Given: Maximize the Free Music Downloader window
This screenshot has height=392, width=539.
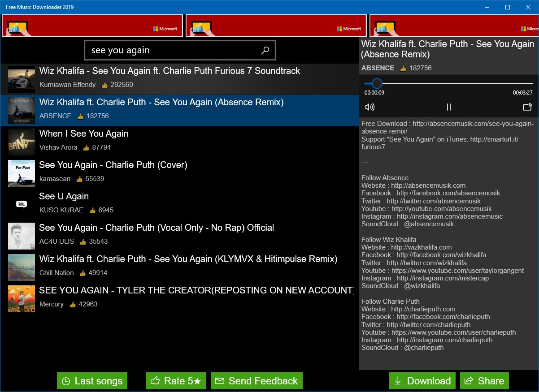Looking at the screenshot, I should click(x=508, y=7).
